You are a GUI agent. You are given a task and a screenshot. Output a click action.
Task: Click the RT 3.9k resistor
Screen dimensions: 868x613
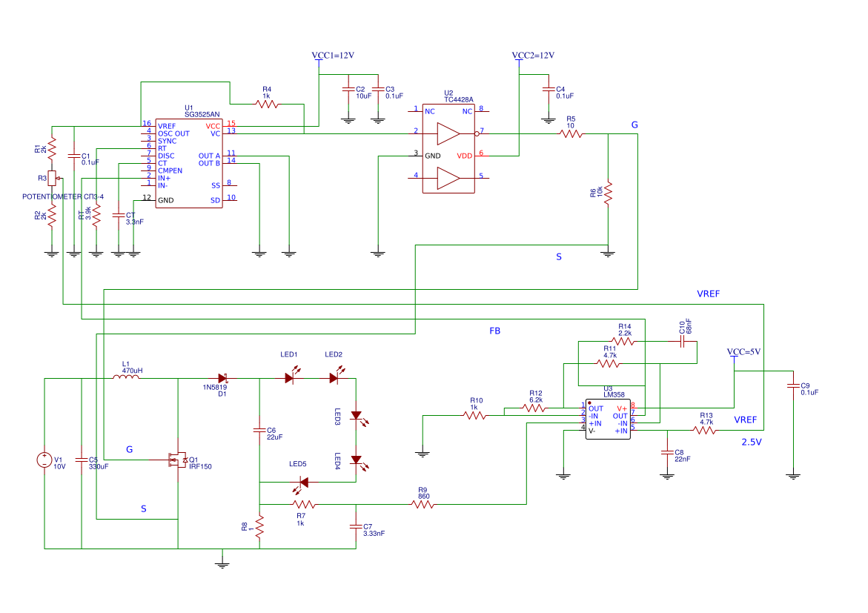click(x=96, y=216)
